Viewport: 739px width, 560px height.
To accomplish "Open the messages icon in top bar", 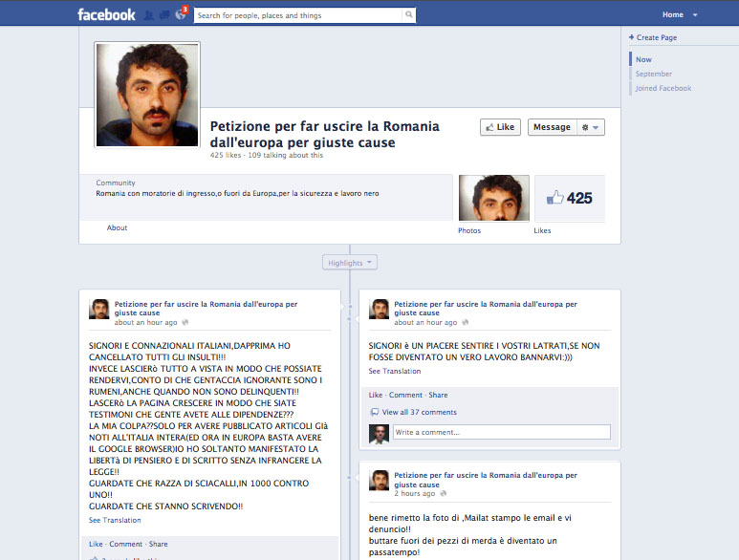I will coord(164,15).
